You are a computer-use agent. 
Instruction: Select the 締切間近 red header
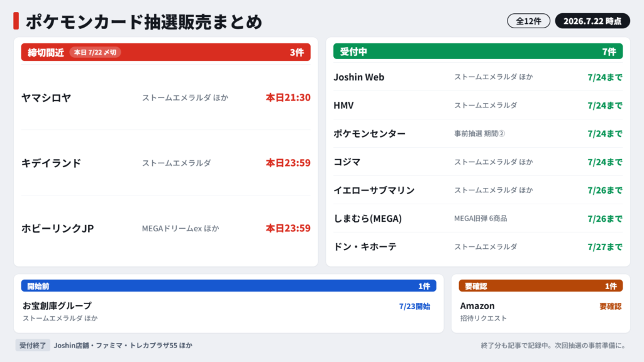pyautogui.click(x=166, y=52)
